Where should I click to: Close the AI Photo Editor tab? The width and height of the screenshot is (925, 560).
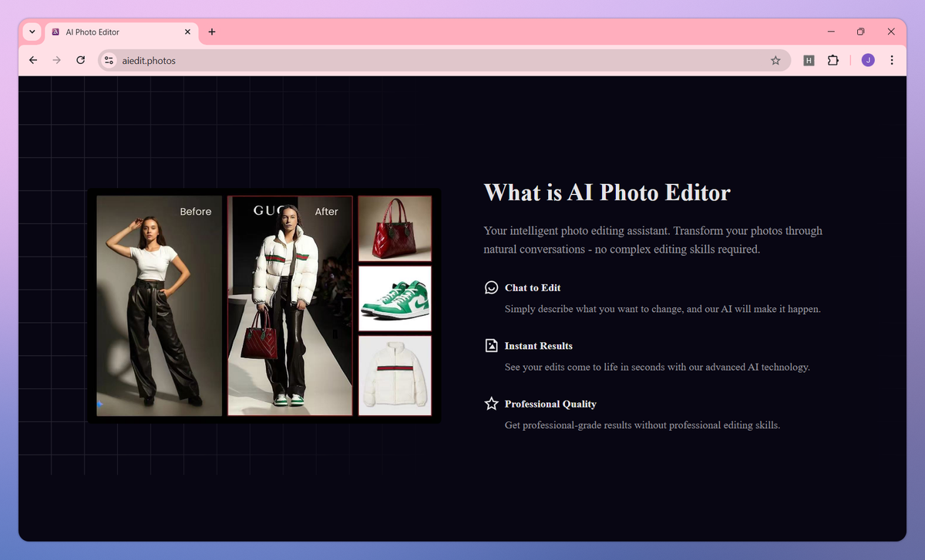(x=187, y=32)
